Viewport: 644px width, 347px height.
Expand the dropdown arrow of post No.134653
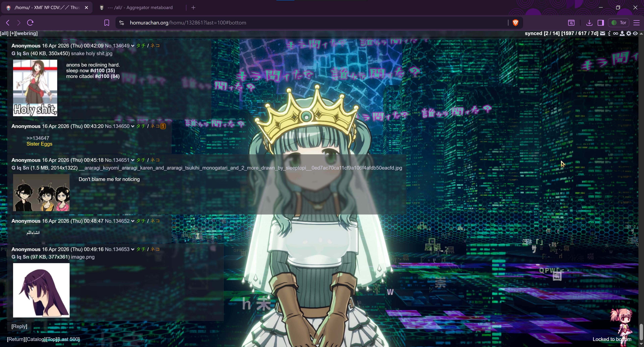point(132,250)
